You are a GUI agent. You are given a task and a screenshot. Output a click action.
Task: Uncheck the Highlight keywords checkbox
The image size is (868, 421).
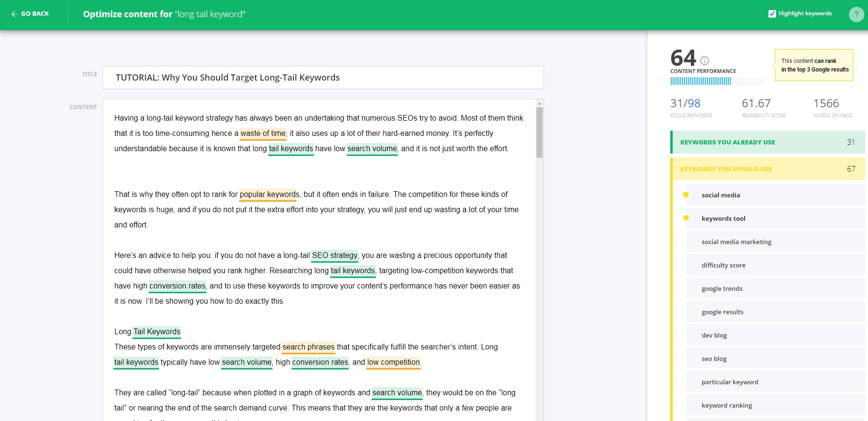(x=772, y=14)
